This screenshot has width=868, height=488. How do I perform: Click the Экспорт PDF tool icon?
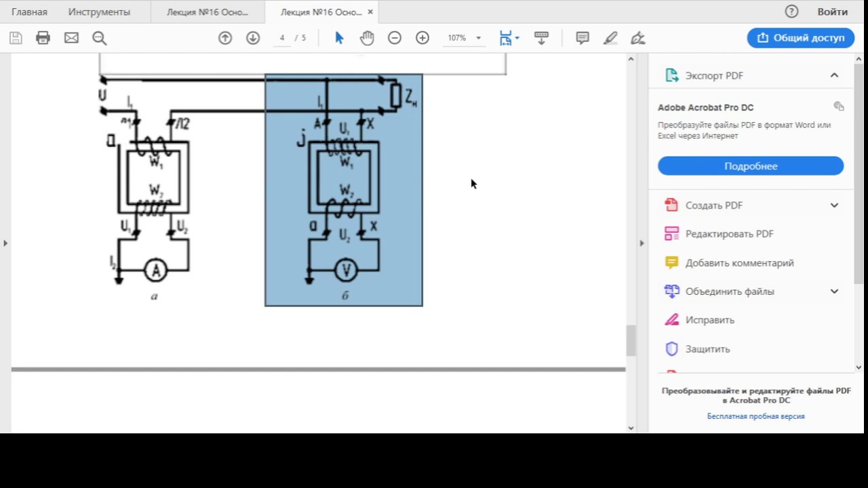pyautogui.click(x=672, y=75)
